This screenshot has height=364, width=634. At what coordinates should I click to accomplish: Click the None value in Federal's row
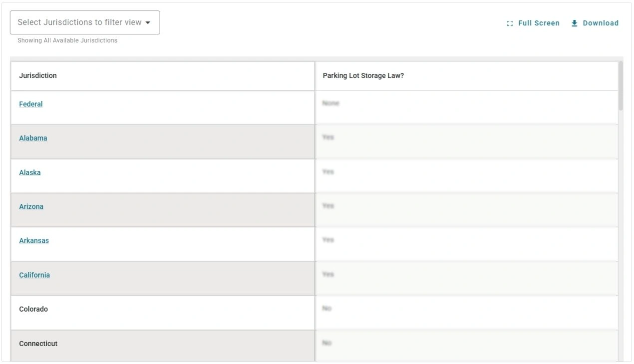[332, 103]
